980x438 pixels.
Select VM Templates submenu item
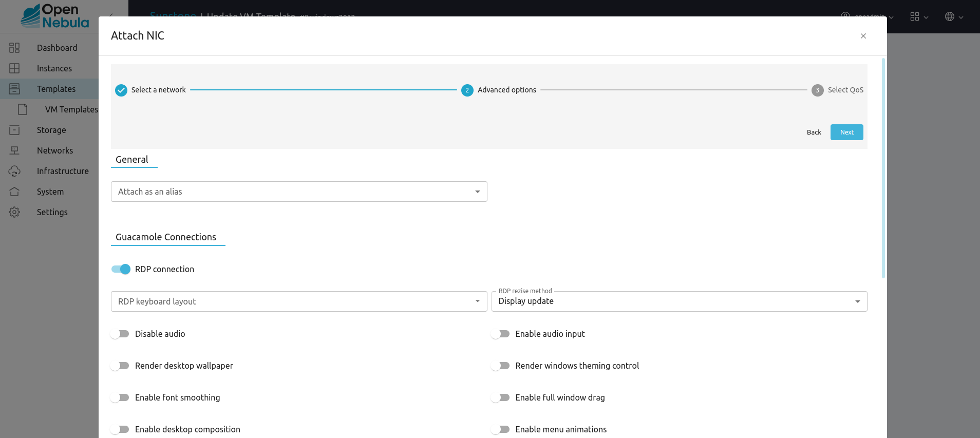point(71,109)
